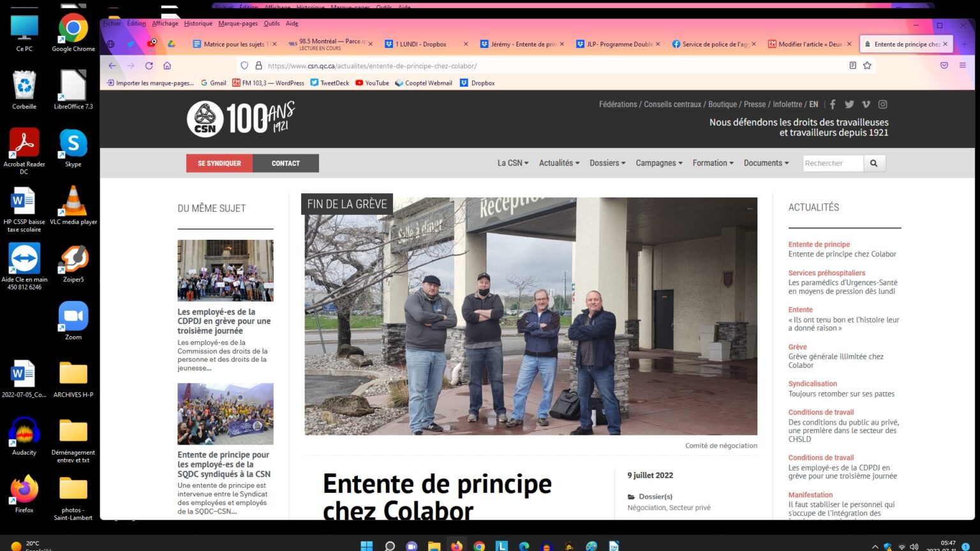Open the Marque-pages menu
This screenshot has height=551, width=980.
[x=238, y=24]
